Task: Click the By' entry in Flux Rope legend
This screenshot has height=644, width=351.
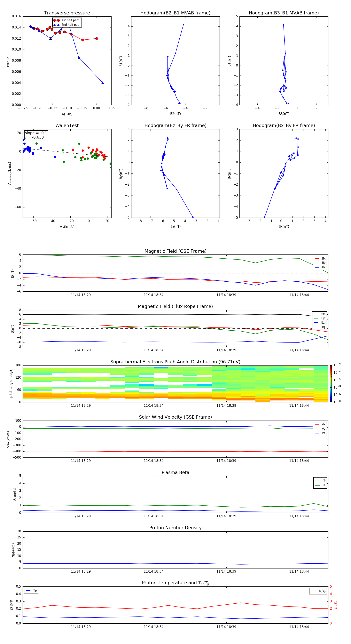Action: coord(320,318)
